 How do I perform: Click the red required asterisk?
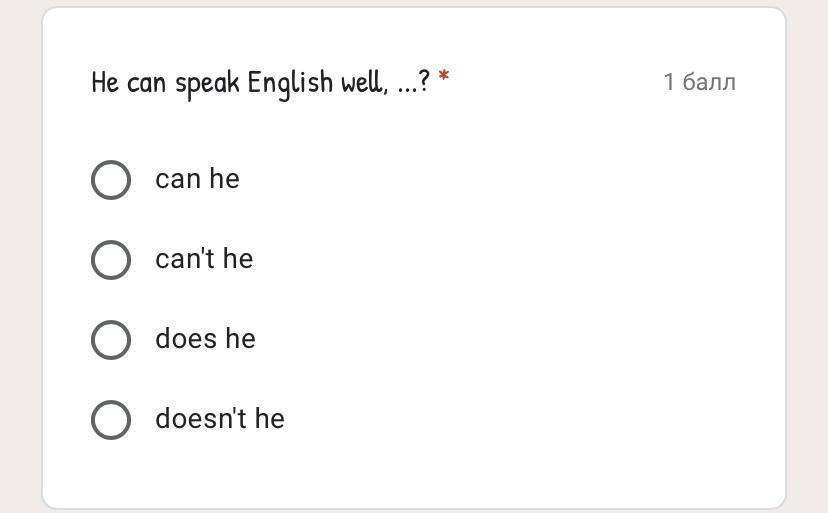[x=443, y=77]
